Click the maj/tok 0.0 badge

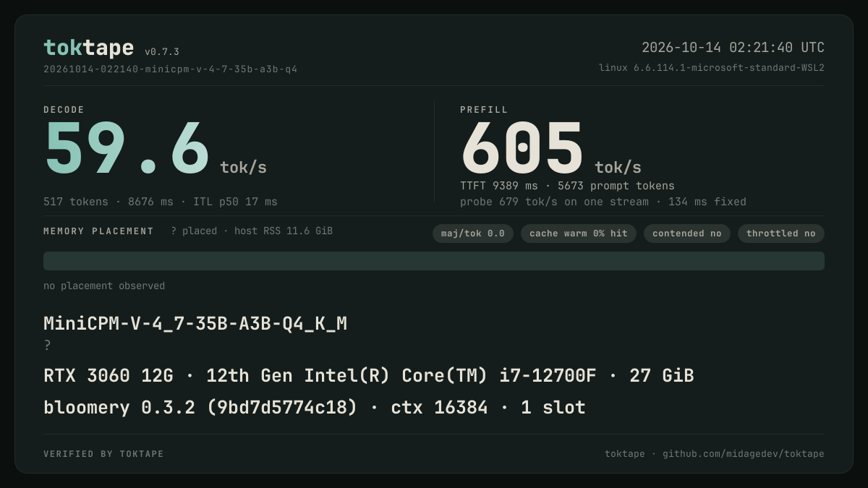[473, 234]
